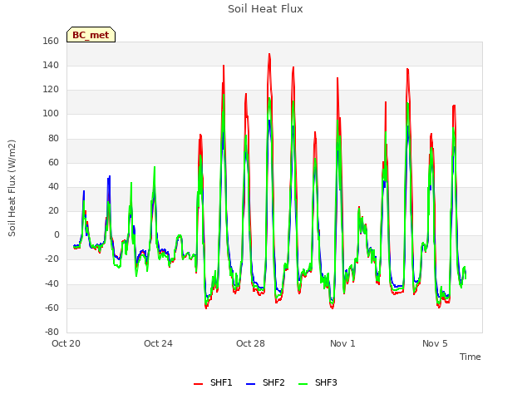This screenshot has height=399, width=532.
Task: Click the Time axis label
Action: tap(470, 357)
